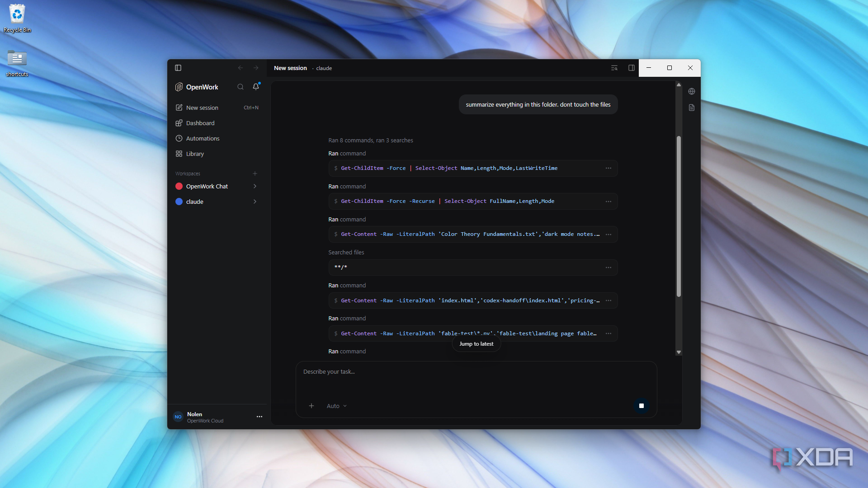Expand the OpenWork Chat workspace chevron
This screenshot has height=488, width=868.
(x=255, y=186)
